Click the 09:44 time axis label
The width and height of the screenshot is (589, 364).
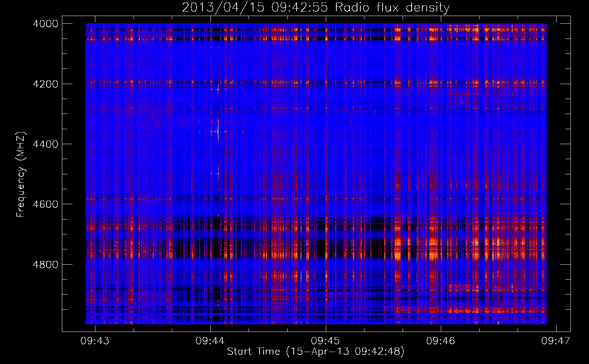point(210,341)
